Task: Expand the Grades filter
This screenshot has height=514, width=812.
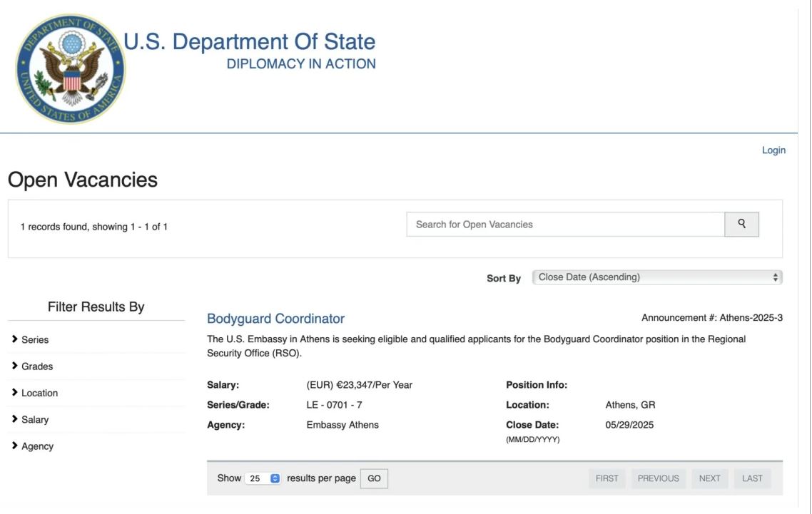Action: (x=37, y=366)
